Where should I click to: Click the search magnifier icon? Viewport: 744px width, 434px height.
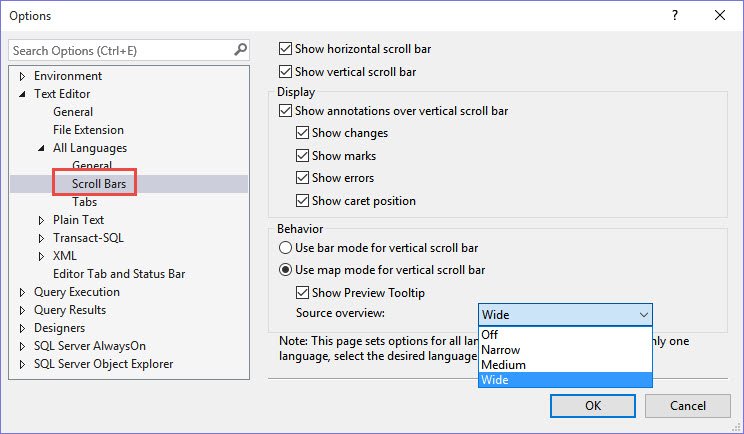point(240,49)
